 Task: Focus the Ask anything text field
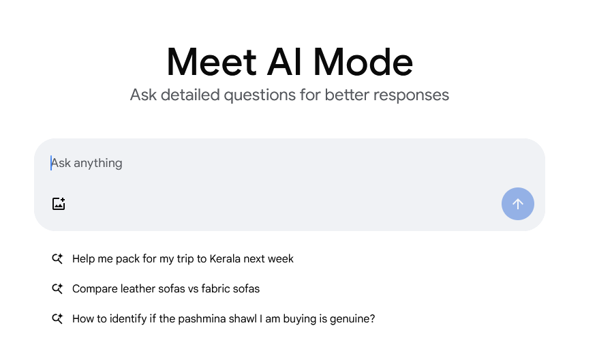click(x=273, y=164)
